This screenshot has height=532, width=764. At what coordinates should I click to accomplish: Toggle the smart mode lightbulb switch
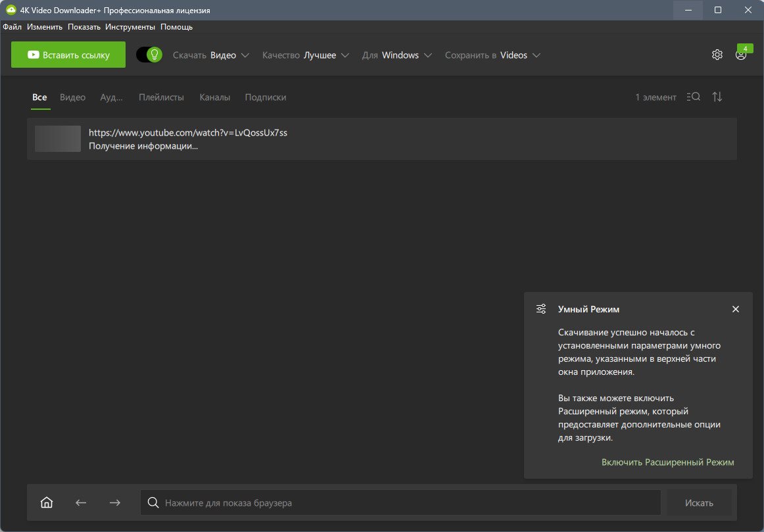pos(149,55)
